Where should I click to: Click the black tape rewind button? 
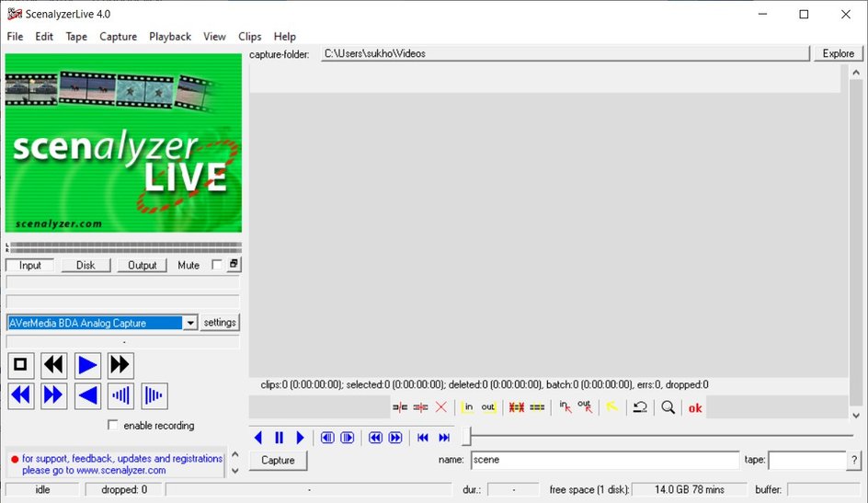coord(54,365)
